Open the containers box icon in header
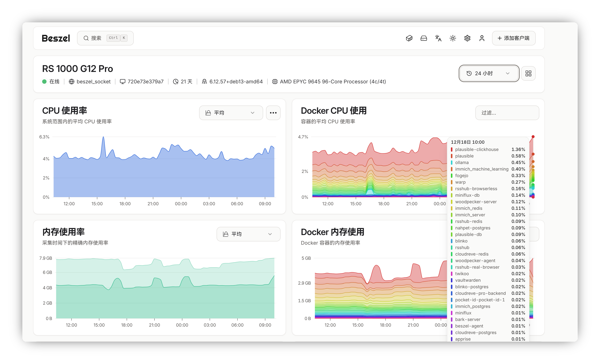600x364 pixels. (x=409, y=38)
